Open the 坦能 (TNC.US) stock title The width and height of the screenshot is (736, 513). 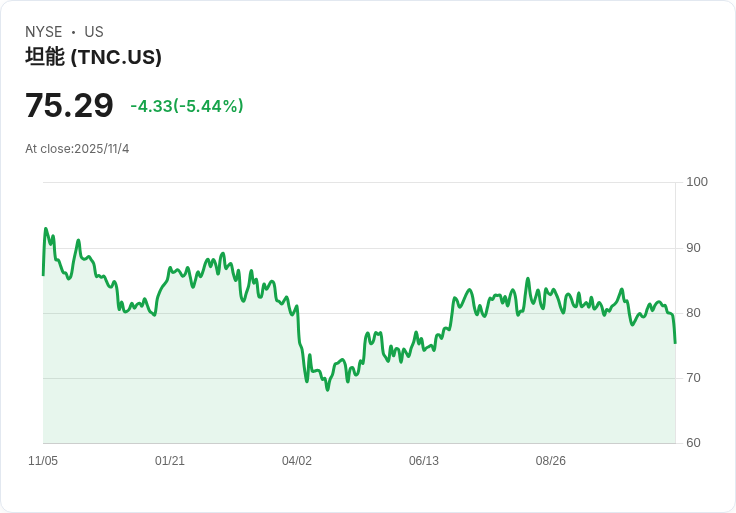tap(93, 57)
